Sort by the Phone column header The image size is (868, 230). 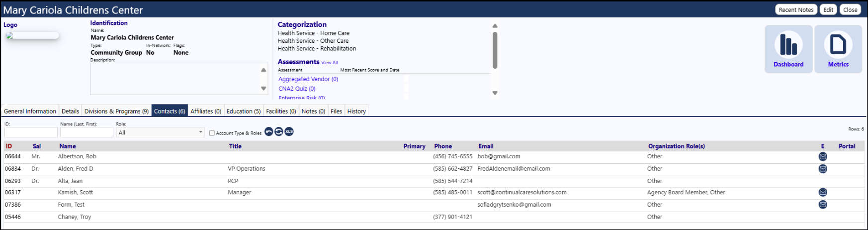pos(443,146)
